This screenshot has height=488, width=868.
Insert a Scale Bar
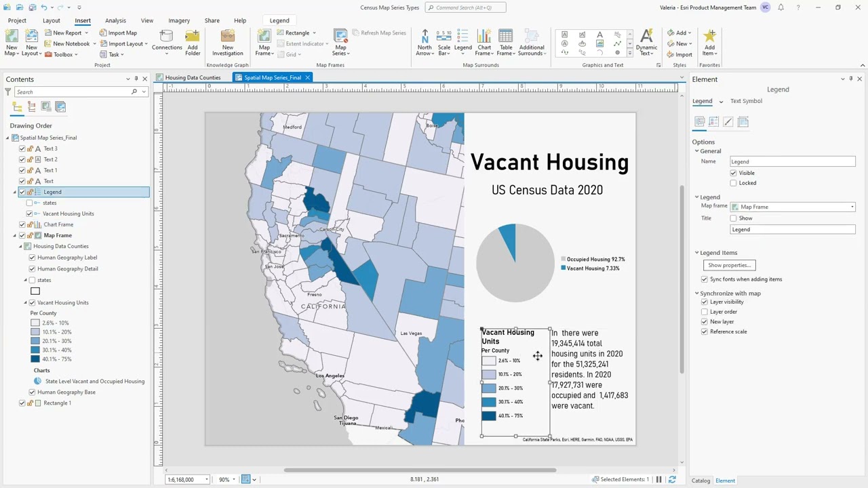tap(444, 43)
